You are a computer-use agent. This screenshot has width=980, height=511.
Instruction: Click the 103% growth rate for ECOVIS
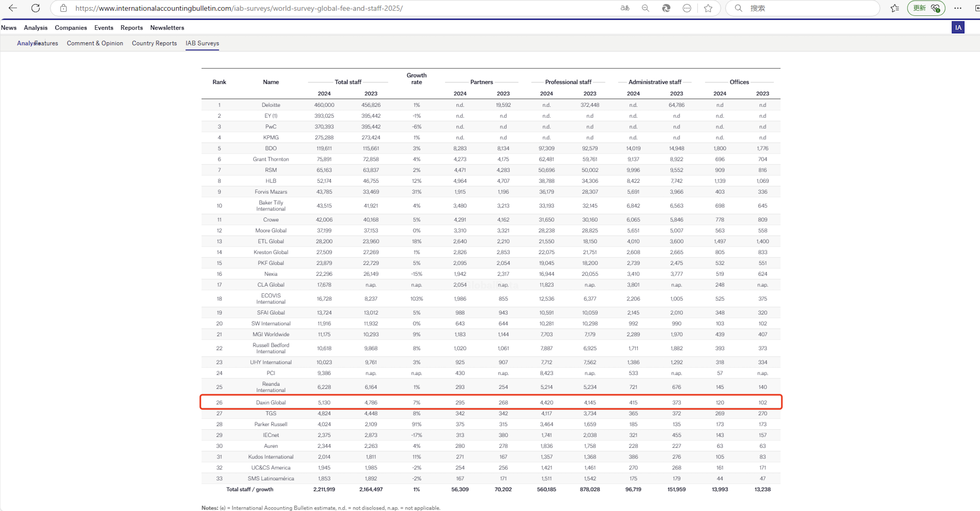(x=417, y=298)
